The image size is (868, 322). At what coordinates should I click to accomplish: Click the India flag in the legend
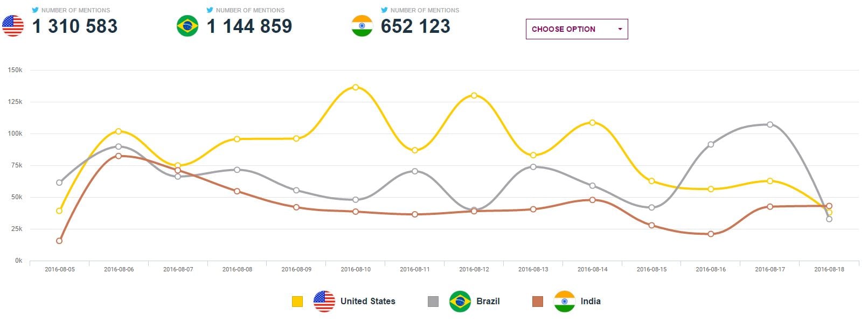[x=564, y=301]
